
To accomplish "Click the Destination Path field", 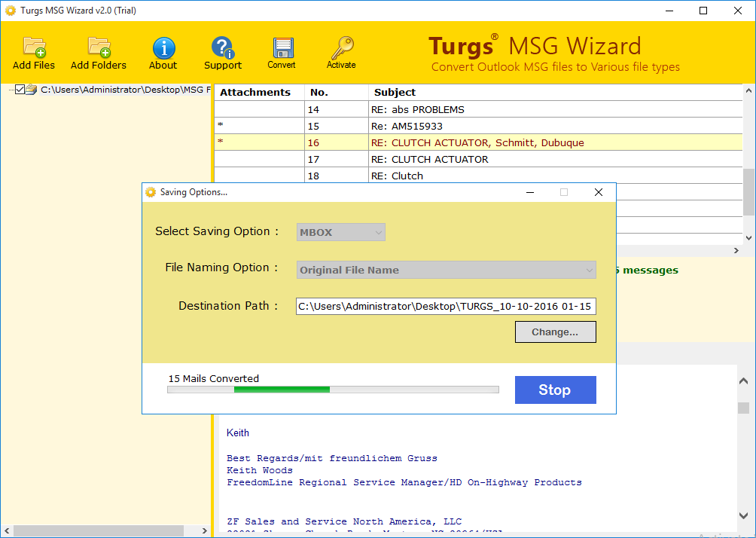I will [446, 306].
